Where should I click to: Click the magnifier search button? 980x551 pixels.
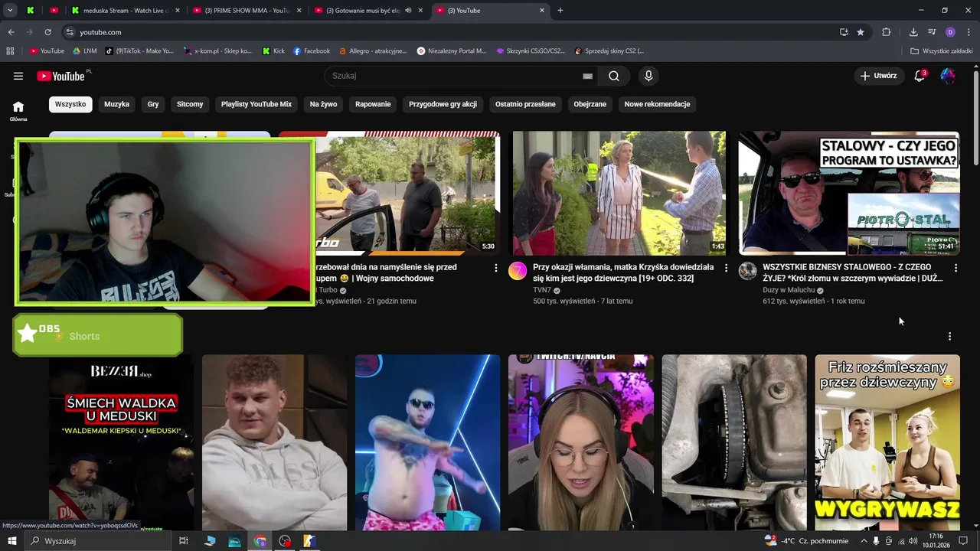(x=614, y=76)
